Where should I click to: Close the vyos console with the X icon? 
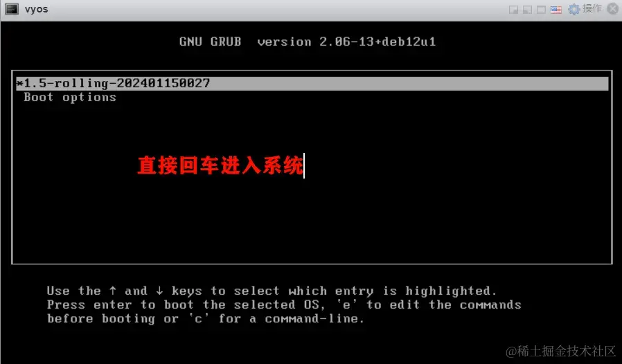(613, 9)
